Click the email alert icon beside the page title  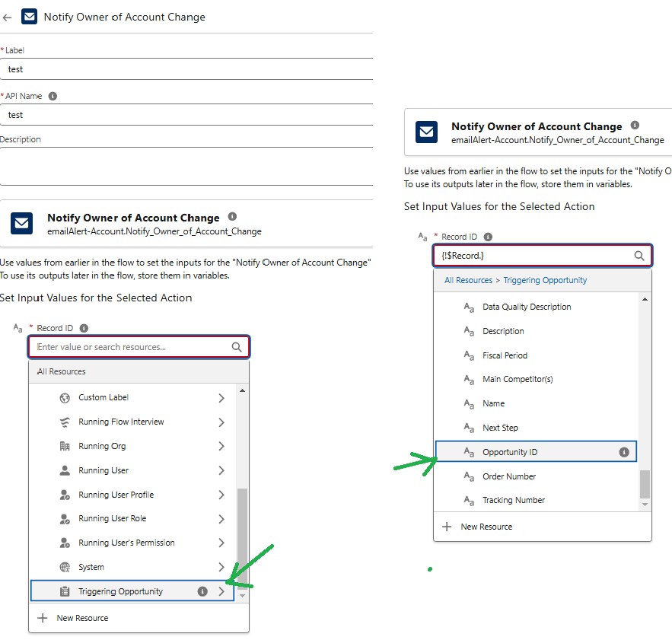(x=29, y=17)
